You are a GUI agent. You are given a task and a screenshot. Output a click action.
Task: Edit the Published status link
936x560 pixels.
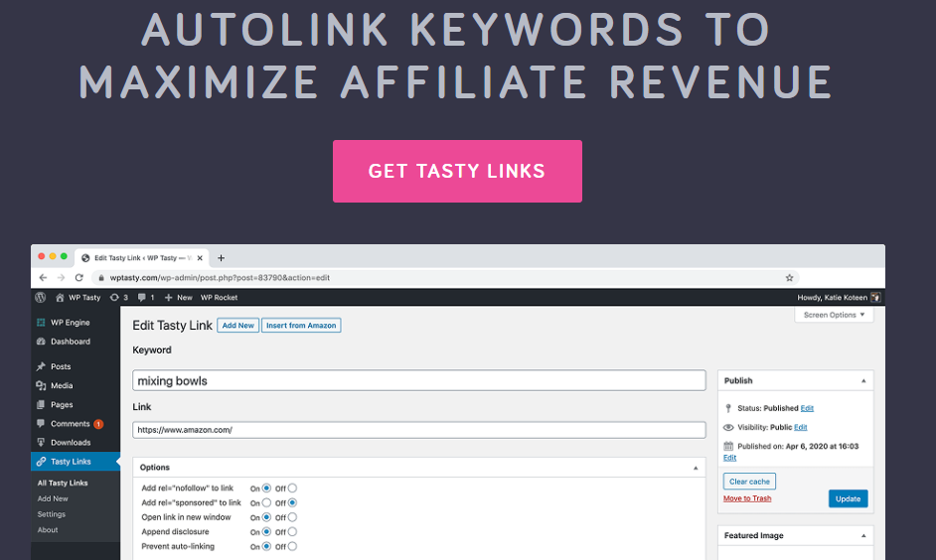[x=807, y=408]
